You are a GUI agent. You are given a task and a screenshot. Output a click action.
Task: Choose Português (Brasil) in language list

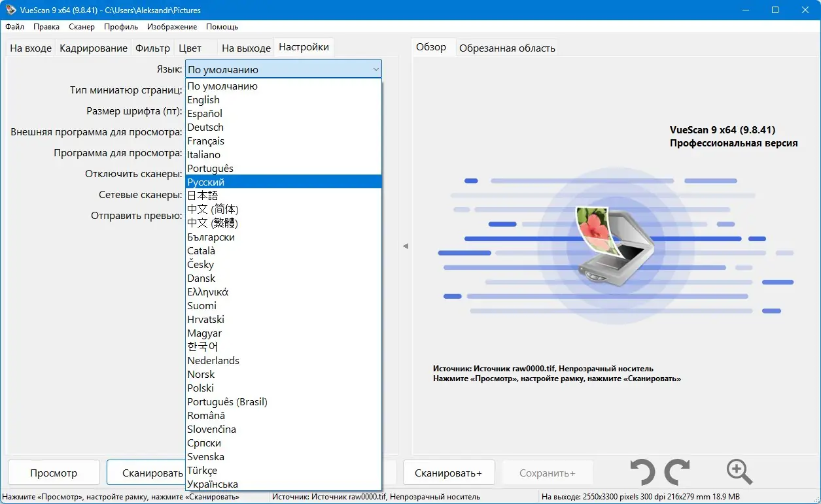click(x=283, y=401)
